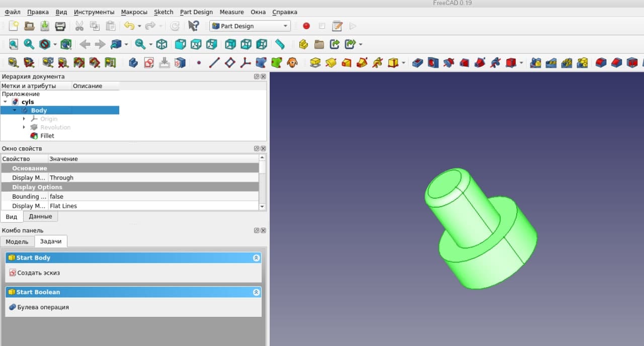Click the Groove tool icon
Screen dimensions: 644x346
tap(449, 62)
